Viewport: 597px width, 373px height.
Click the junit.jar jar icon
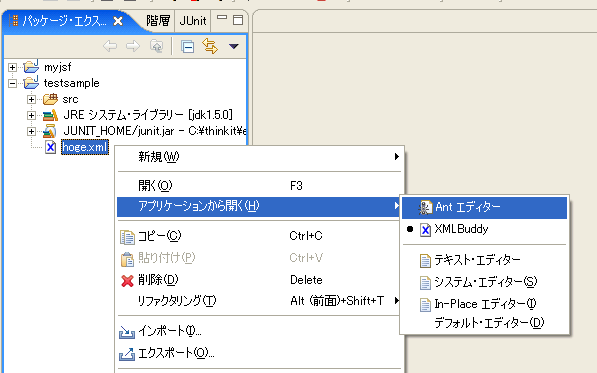pyautogui.click(x=49, y=131)
